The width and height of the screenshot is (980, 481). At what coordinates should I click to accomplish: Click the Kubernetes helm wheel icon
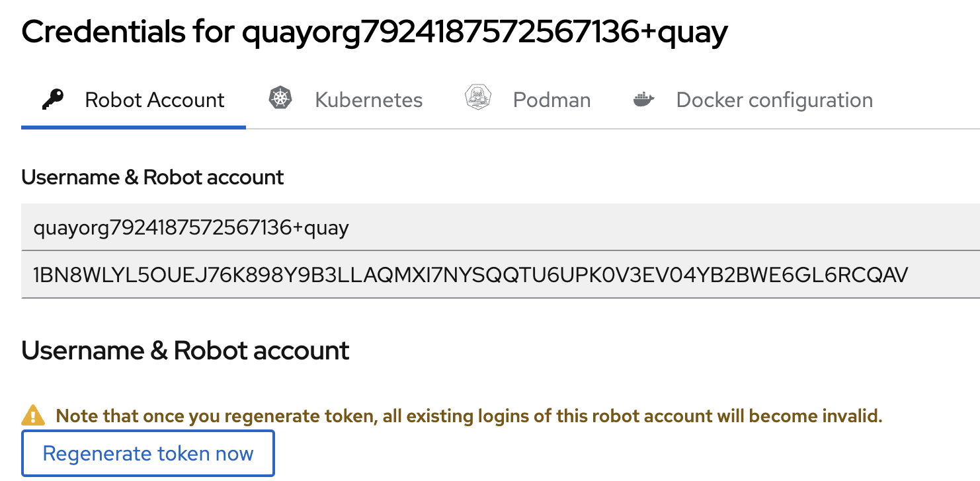tap(280, 99)
